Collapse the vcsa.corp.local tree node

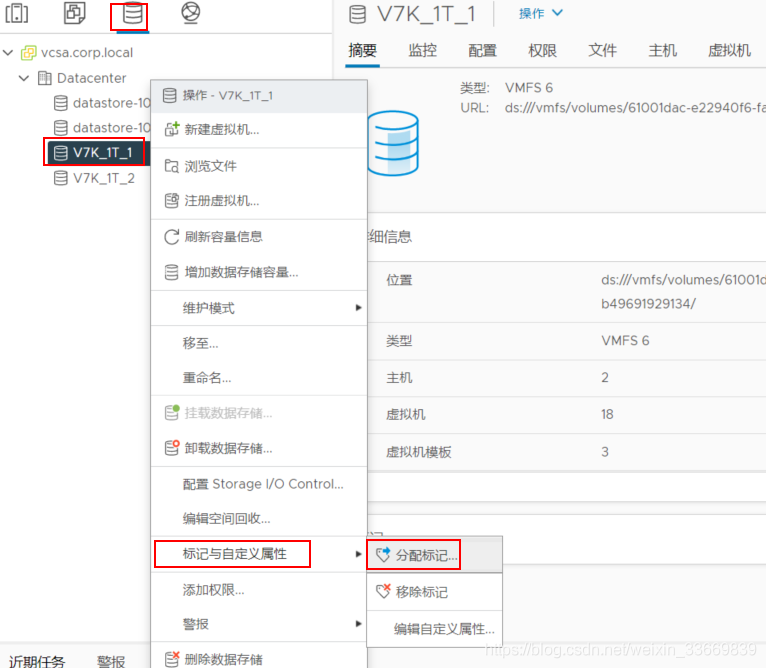pos(8,52)
